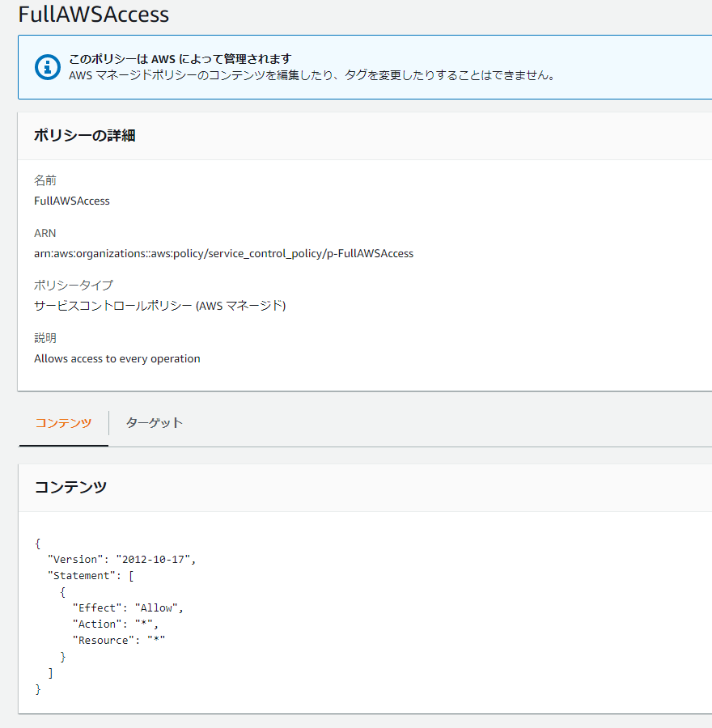Click the banner heading このポリシーは AWS によって管理されます

180,59
